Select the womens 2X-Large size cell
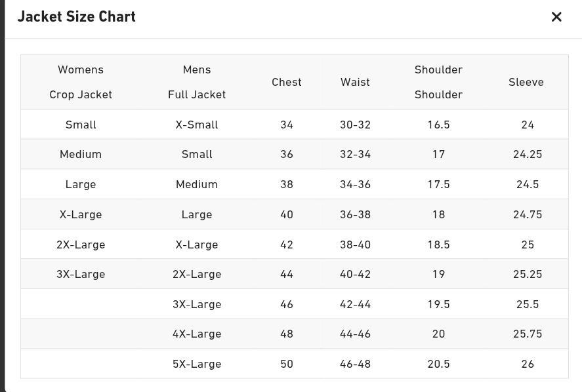Image resolution: width=582 pixels, height=392 pixels. pyautogui.click(x=81, y=245)
